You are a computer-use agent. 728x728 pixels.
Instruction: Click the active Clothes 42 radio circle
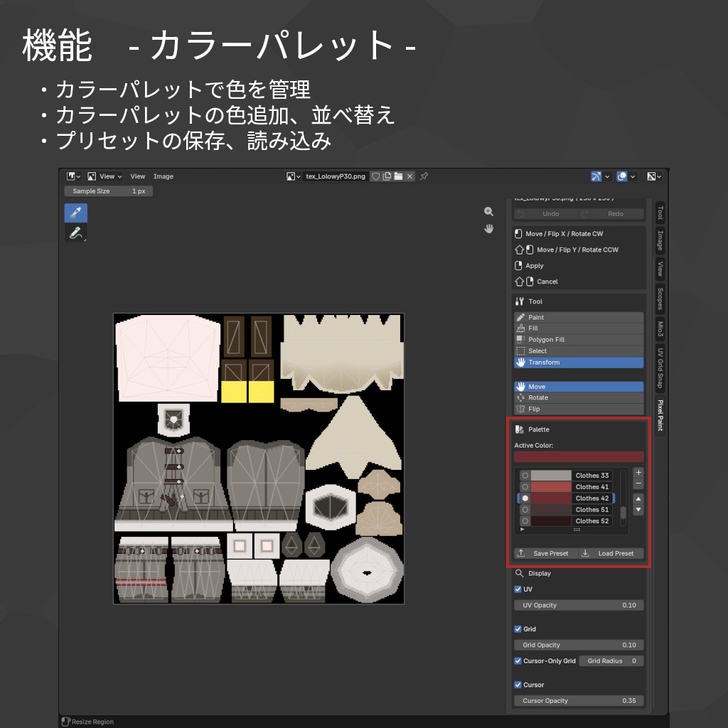coord(525,498)
